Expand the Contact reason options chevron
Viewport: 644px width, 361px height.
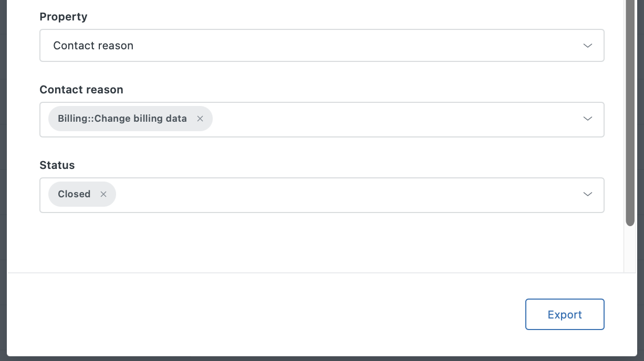[588, 119]
